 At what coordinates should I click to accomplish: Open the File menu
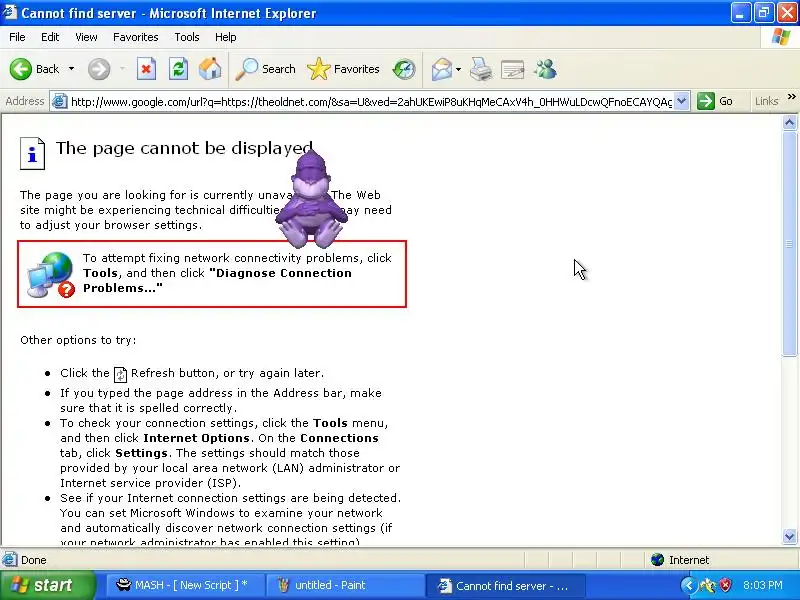click(x=17, y=37)
